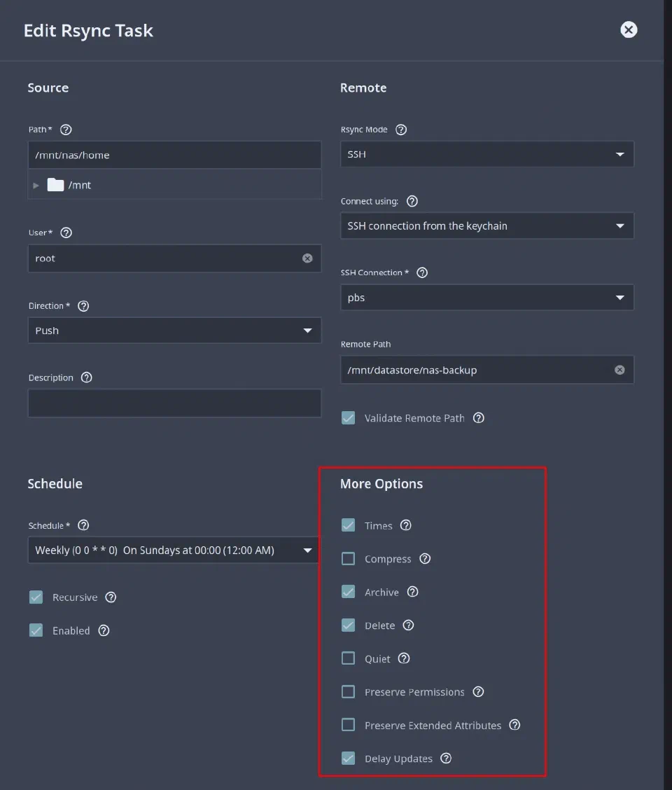Open the Connect using dropdown

(487, 226)
